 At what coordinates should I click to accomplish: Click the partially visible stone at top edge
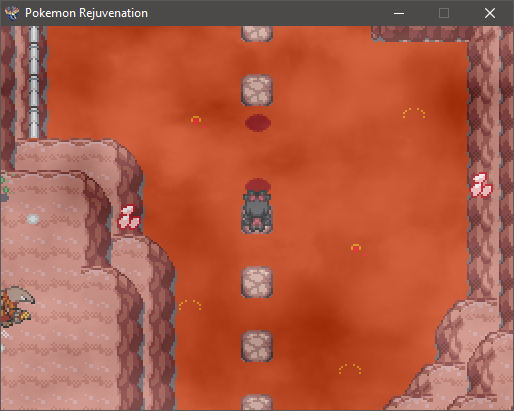coord(257,34)
